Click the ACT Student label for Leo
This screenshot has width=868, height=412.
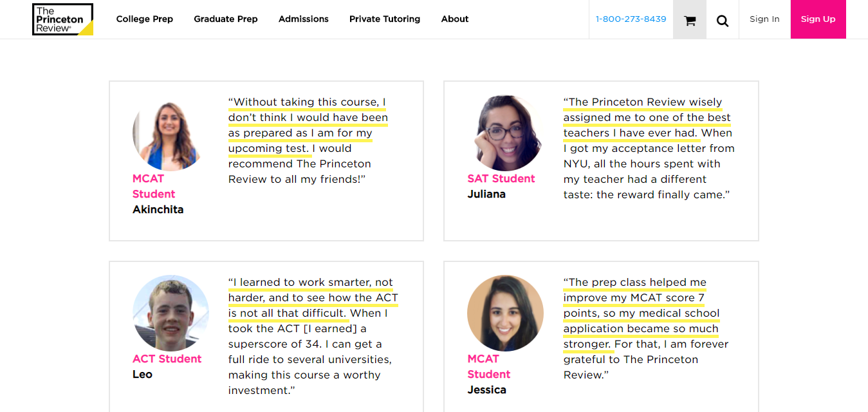pyautogui.click(x=167, y=359)
